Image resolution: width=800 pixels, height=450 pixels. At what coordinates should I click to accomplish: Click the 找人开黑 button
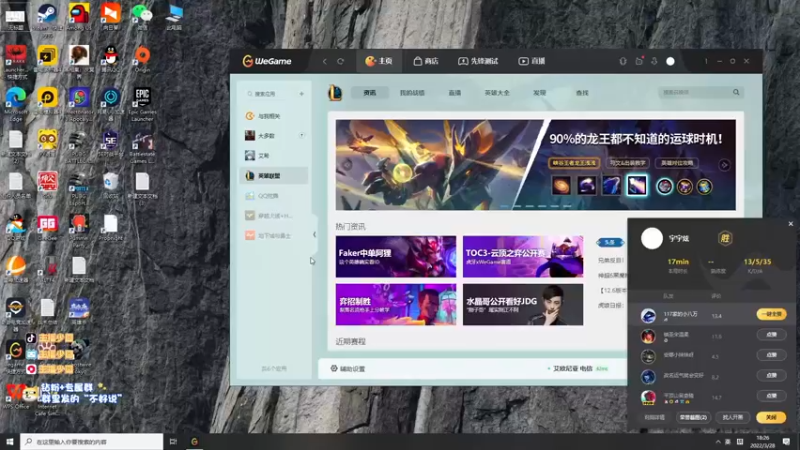733,417
